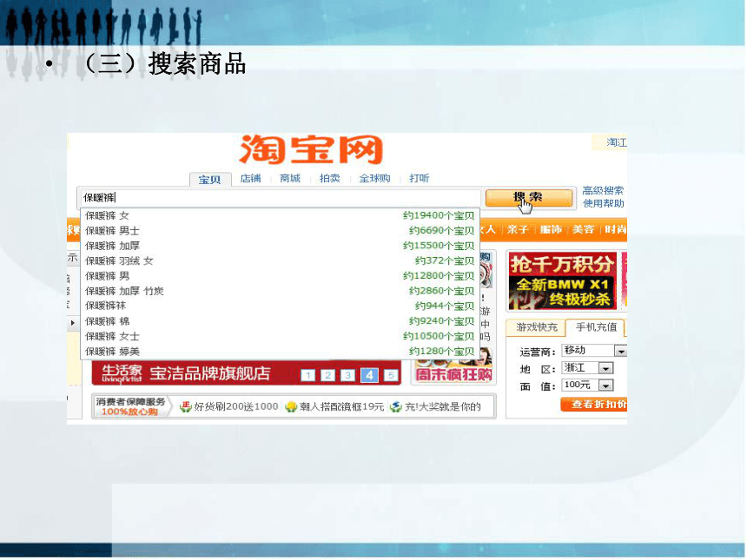Click the icon beside 充!大奖就是你的
The width and height of the screenshot is (747, 560).
(396, 407)
